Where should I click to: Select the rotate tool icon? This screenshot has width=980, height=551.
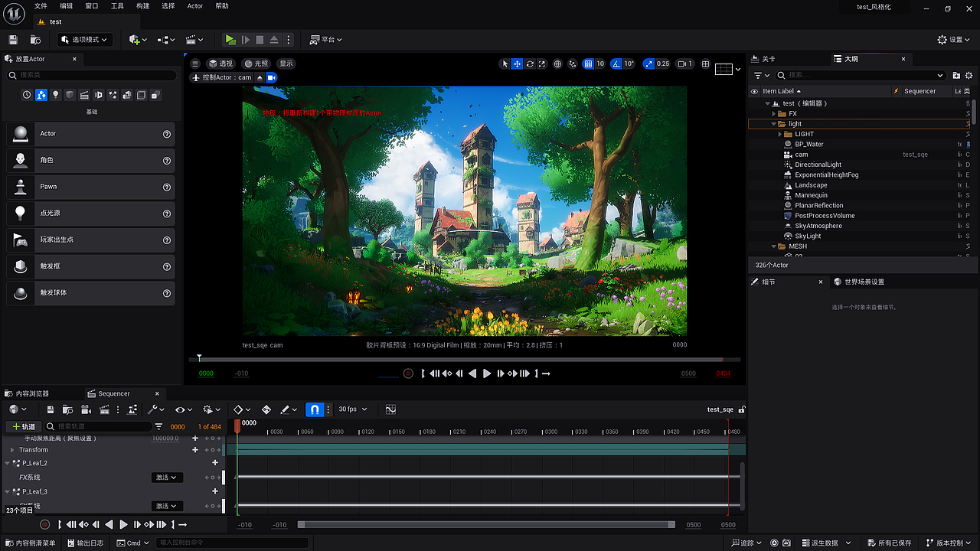click(530, 64)
